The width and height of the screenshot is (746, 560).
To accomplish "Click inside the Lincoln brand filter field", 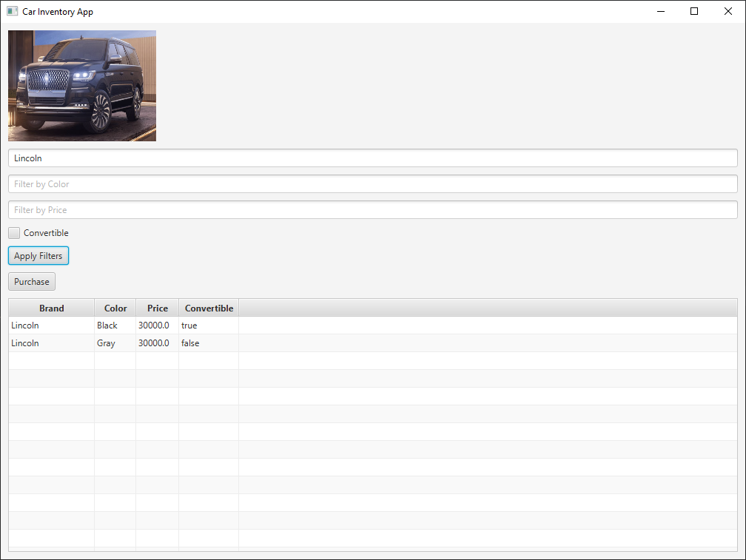I will pyautogui.click(x=370, y=158).
